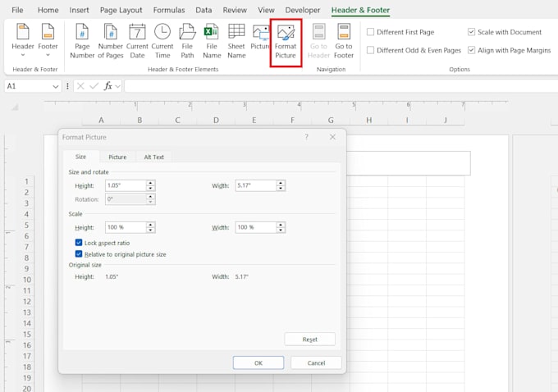Image resolution: width=558 pixels, height=392 pixels.
Task: Click the formula bar Enter checkmark icon
Action: pyautogui.click(x=94, y=86)
